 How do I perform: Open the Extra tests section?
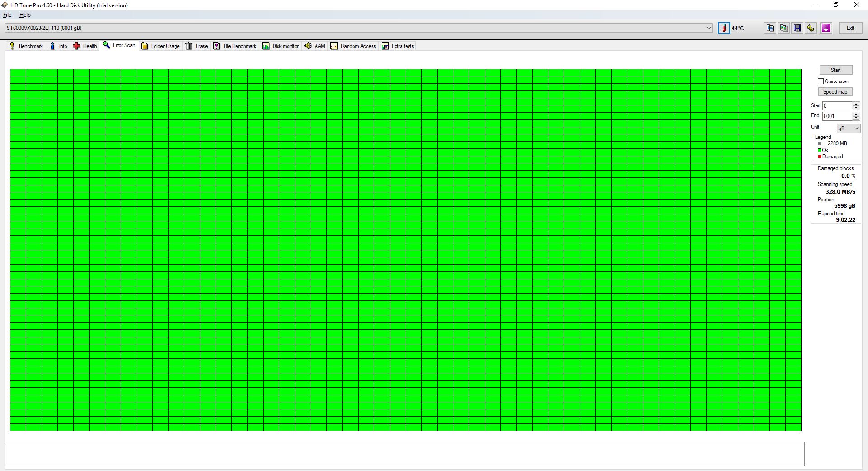coord(398,46)
